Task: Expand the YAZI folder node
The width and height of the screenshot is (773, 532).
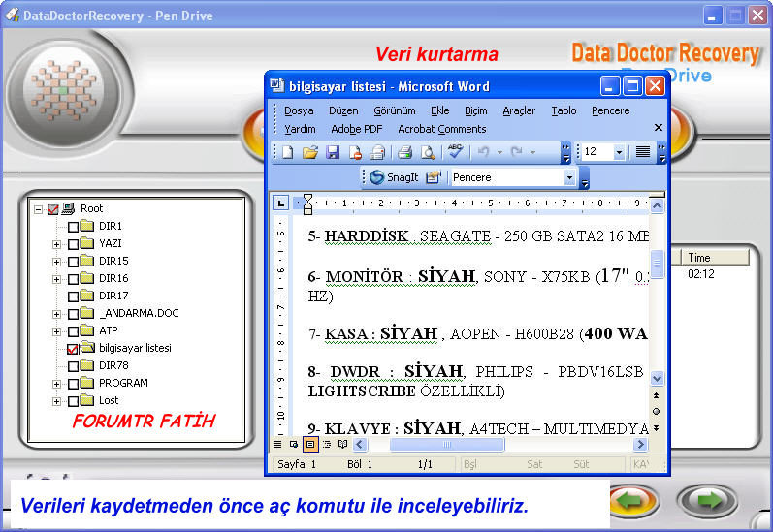Action: tap(56, 244)
